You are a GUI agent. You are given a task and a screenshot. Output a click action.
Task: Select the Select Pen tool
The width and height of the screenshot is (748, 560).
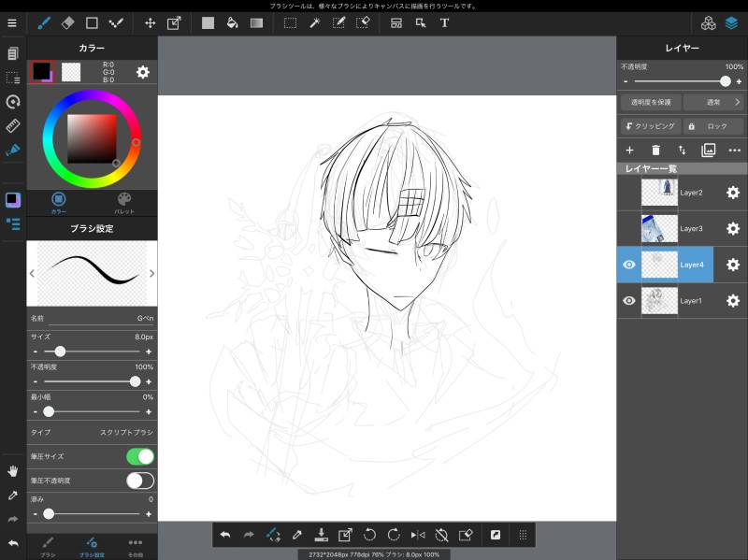pos(338,22)
